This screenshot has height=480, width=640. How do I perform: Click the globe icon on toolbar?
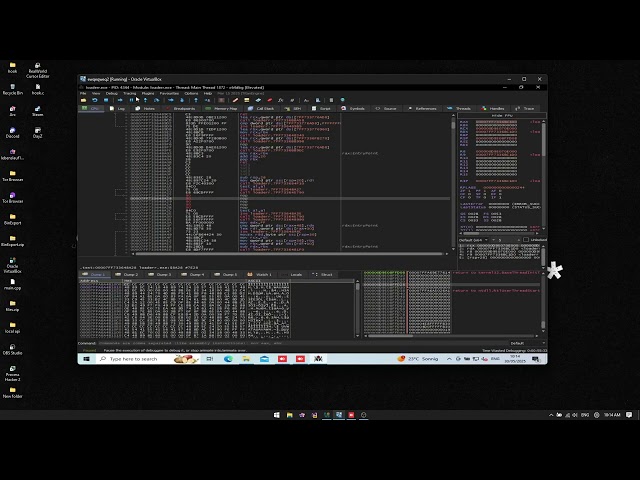pyautogui.click(x=342, y=100)
